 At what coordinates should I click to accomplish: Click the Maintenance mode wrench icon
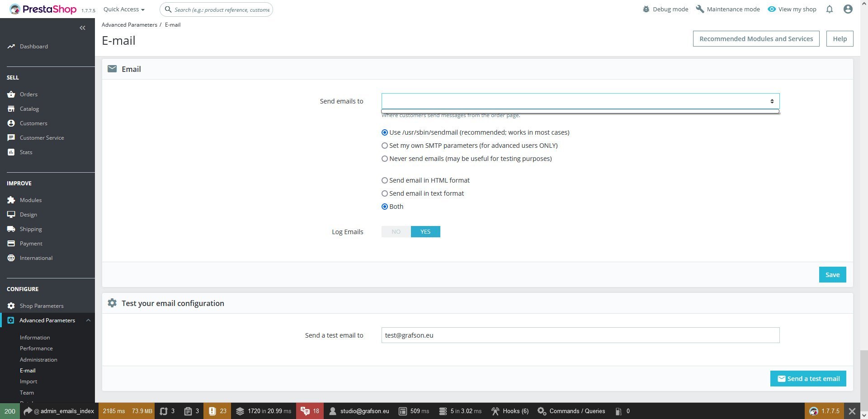pos(700,9)
